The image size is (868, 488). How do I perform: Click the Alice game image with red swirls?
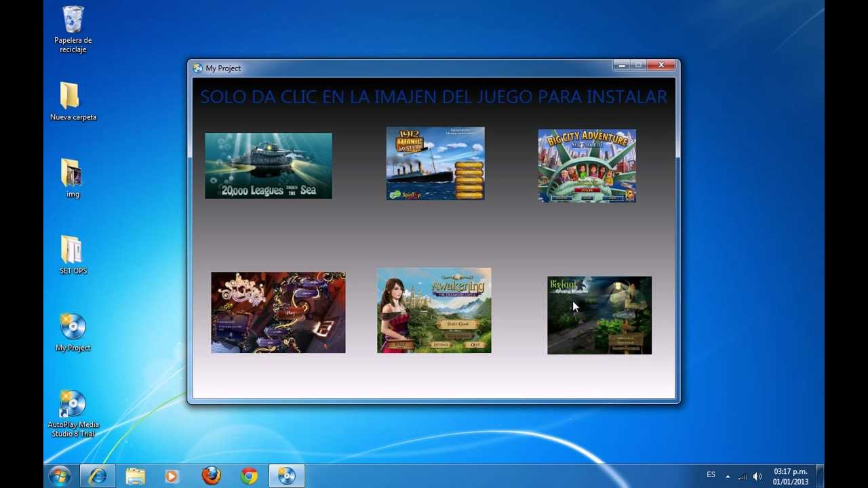278,312
